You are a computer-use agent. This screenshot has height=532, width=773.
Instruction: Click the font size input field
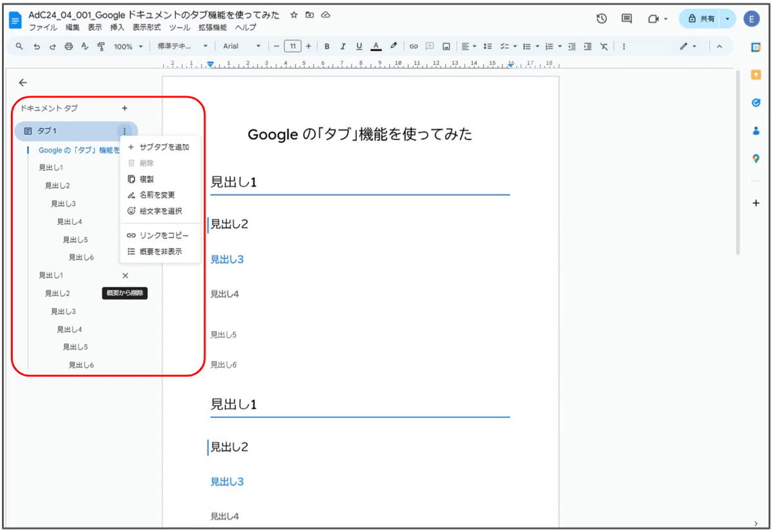click(x=291, y=46)
